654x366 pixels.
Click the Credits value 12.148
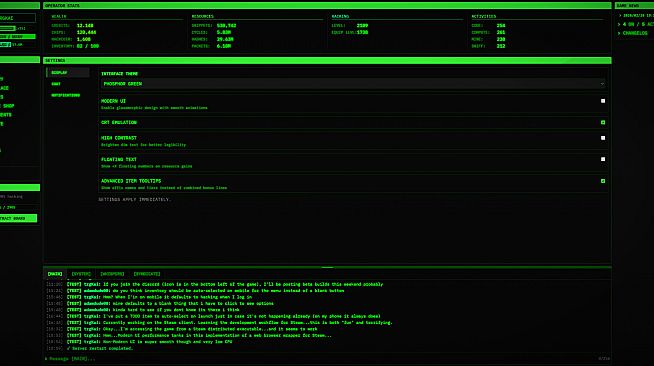(85, 26)
